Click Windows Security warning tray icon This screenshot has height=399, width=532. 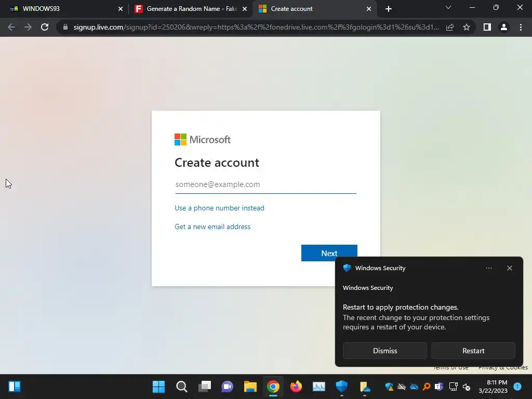389,387
